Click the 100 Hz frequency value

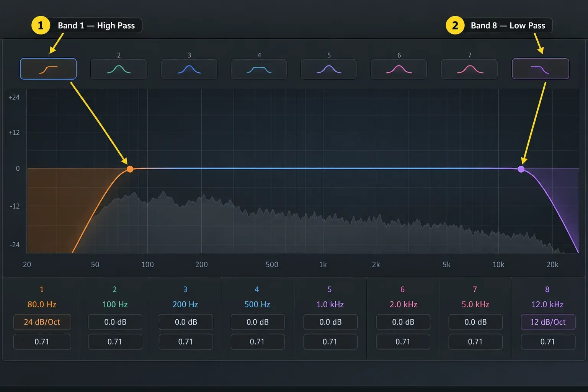115,304
